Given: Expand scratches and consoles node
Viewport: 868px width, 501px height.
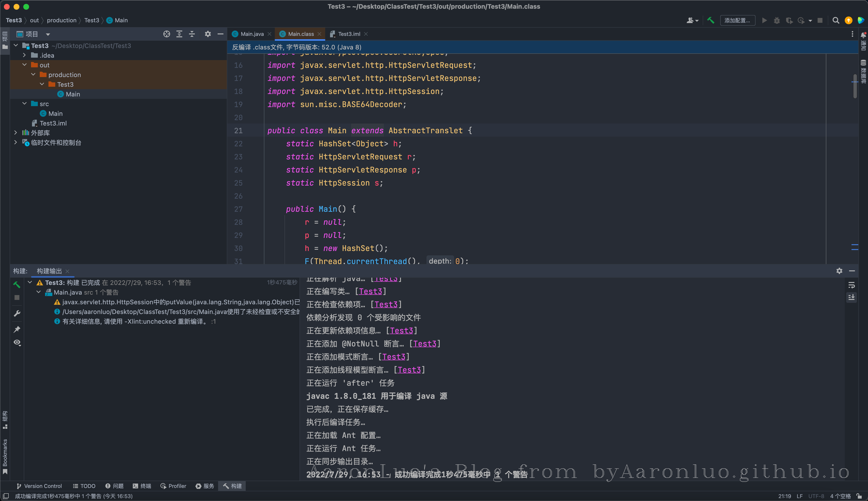Looking at the screenshot, I should 16,142.
